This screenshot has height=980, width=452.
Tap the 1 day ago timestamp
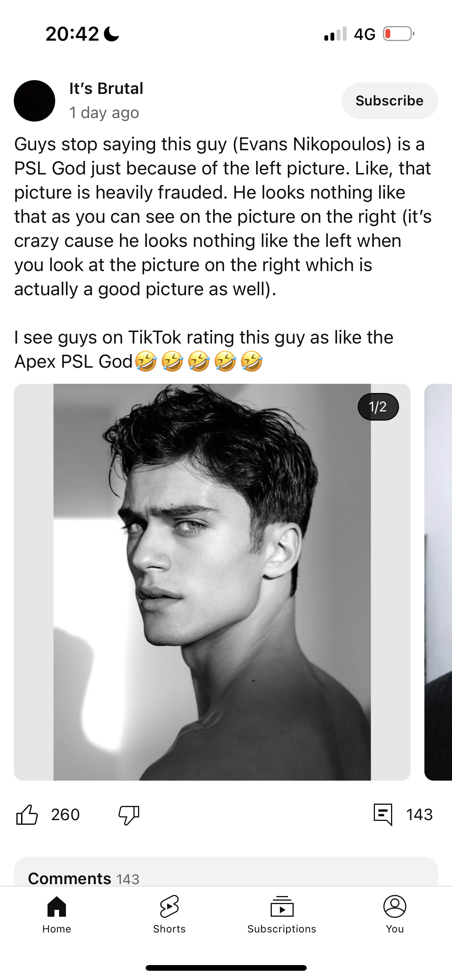[x=104, y=113]
